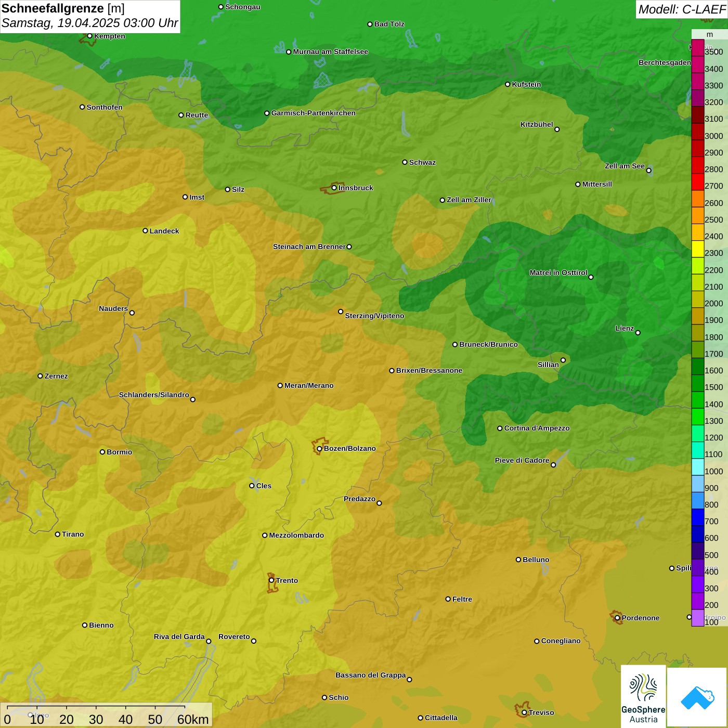This screenshot has width=728, height=728.
Task: Click the Meran/Merano label
Action: (x=309, y=385)
